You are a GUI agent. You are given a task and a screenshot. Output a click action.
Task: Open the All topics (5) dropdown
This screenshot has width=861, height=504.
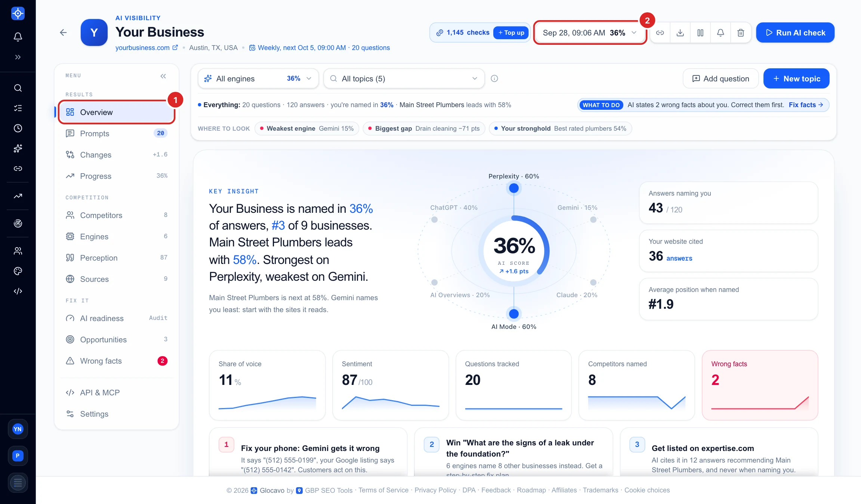[x=404, y=78]
